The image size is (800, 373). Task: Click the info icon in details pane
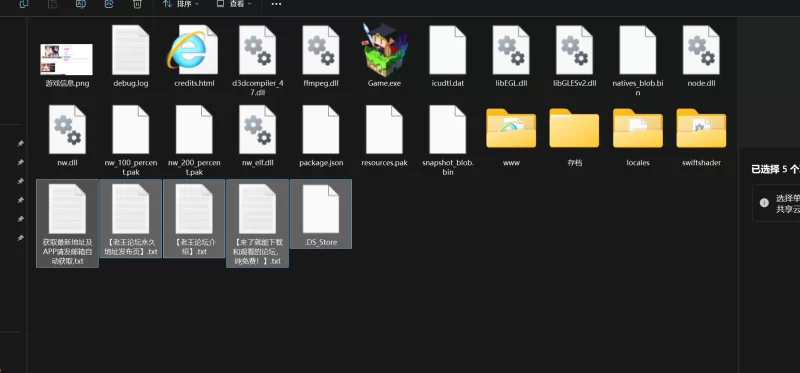point(764,203)
